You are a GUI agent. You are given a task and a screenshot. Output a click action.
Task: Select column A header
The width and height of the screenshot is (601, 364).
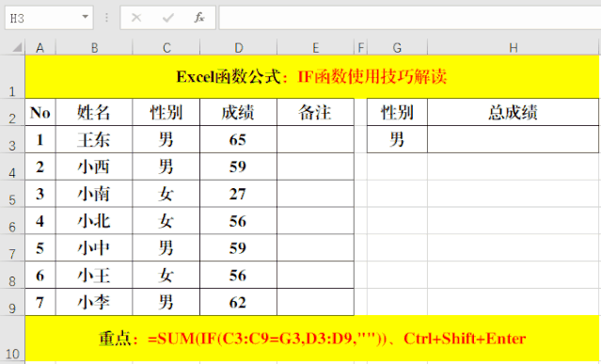click(40, 48)
